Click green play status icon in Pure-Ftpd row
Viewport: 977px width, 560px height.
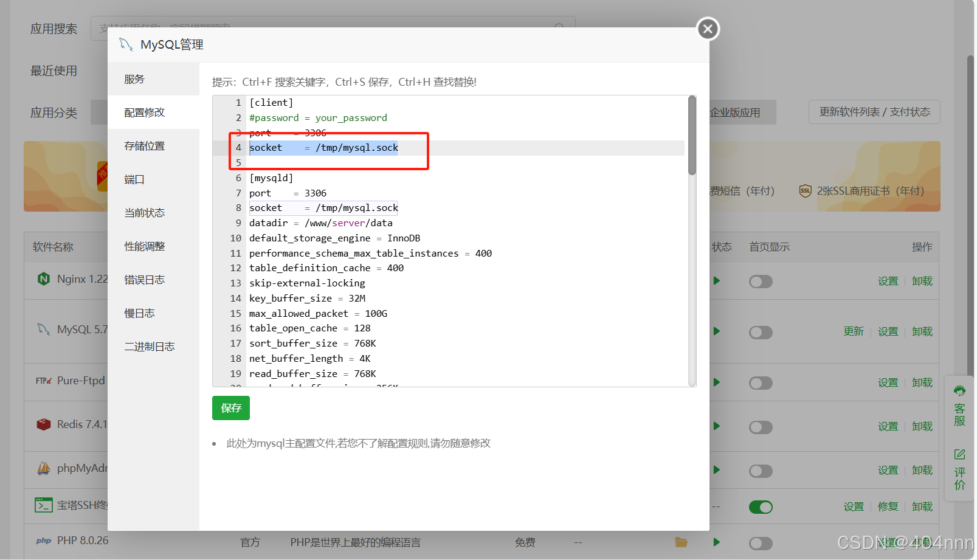[717, 382]
